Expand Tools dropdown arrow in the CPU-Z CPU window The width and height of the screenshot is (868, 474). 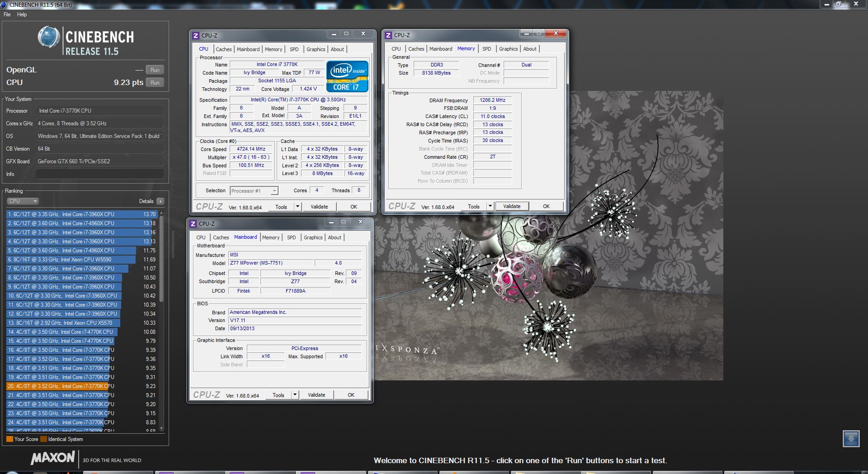click(297, 207)
